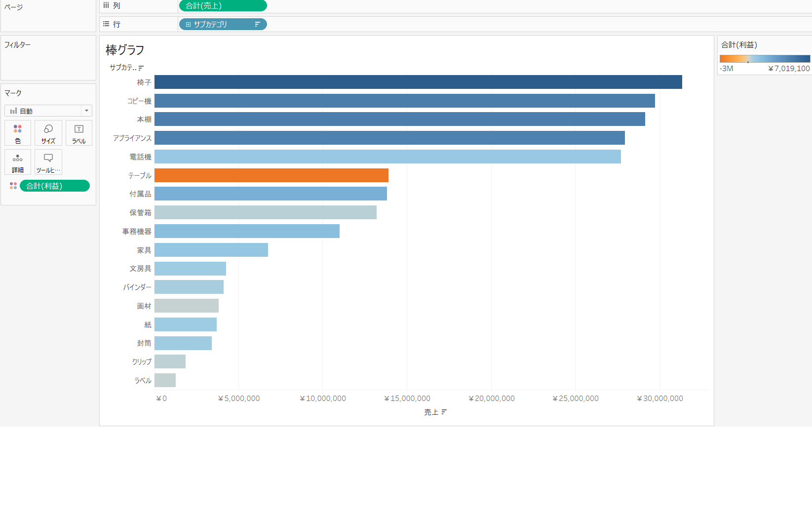Select the 電話機 bar
Screen dimensions: 812x520
click(387, 157)
